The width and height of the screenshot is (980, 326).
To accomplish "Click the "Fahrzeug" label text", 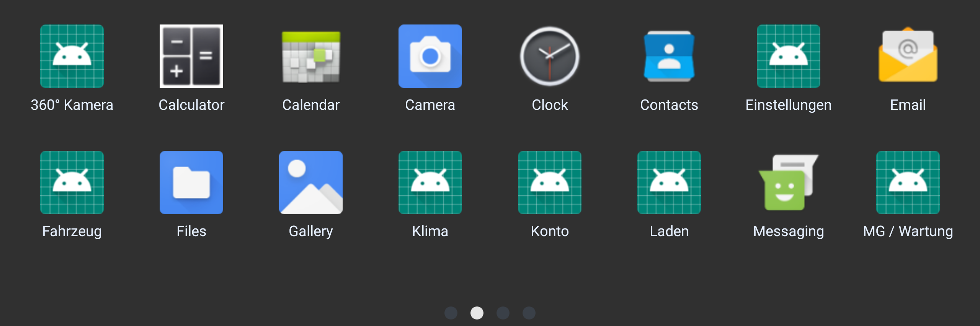I will coord(72,231).
